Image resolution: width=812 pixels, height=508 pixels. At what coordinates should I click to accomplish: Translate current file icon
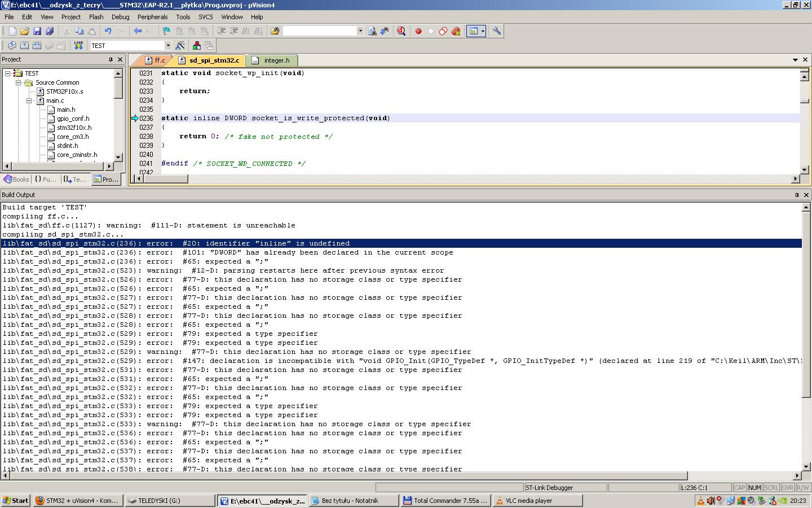[12, 45]
